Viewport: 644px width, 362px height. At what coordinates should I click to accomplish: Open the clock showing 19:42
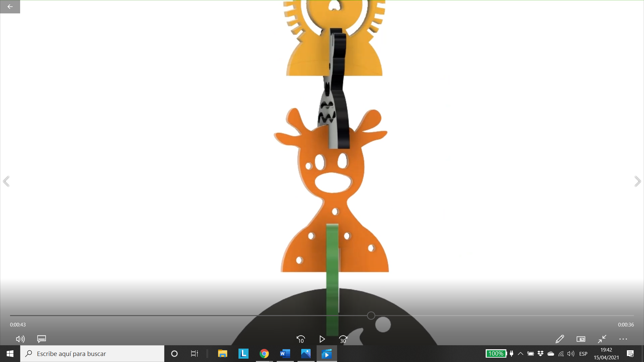[x=606, y=354]
